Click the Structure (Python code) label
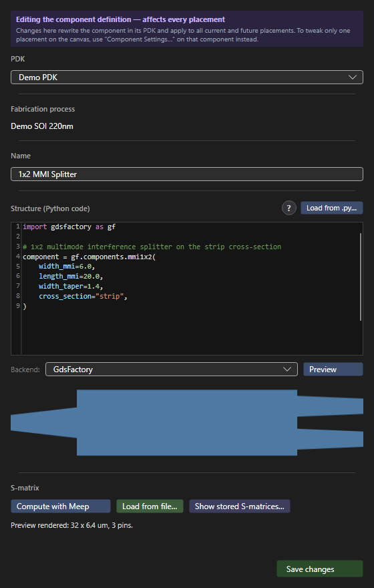374x588 pixels. pos(50,208)
